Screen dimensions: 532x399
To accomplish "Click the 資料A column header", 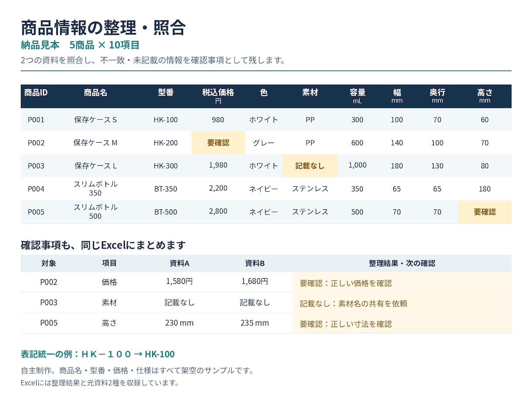I will (179, 263).
